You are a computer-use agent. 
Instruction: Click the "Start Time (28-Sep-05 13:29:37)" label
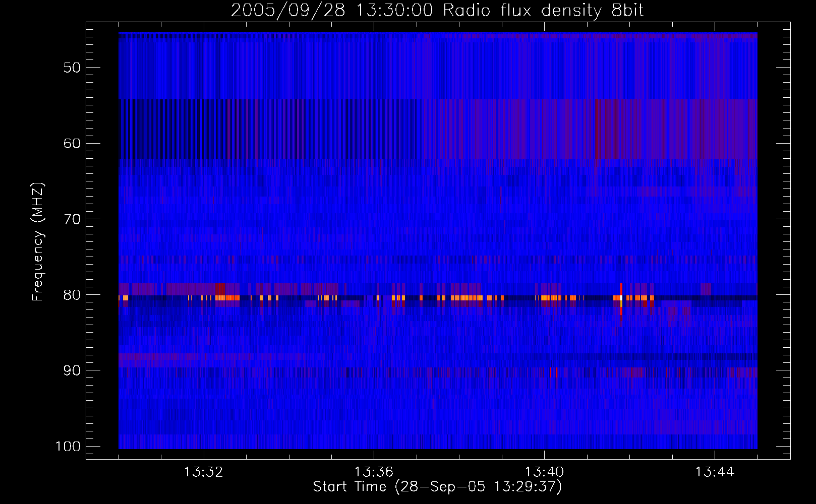click(437, 487)
